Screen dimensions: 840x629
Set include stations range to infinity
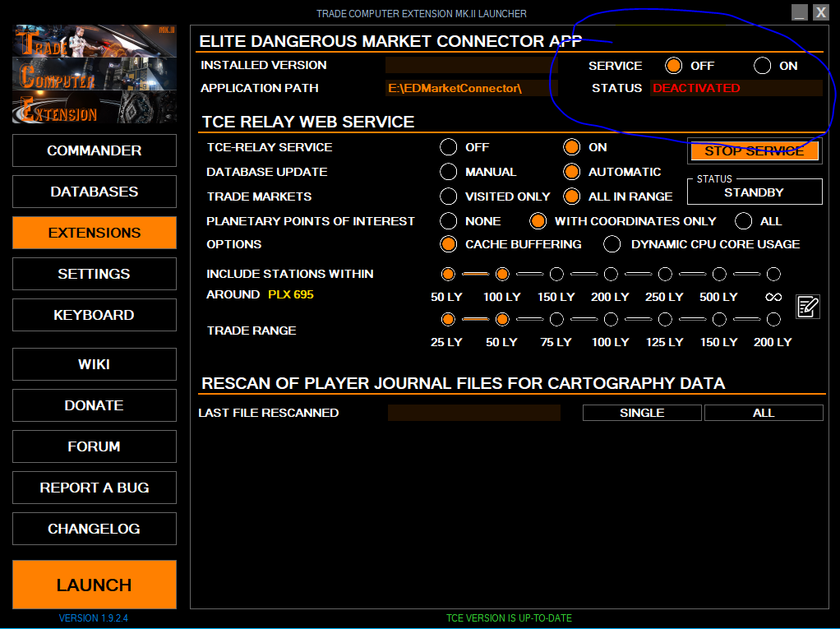tap(773, 275)
